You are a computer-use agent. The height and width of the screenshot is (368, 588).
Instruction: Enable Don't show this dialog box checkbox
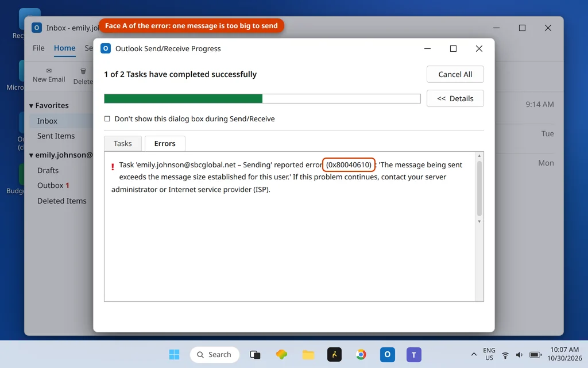click(x=107, y=118)
